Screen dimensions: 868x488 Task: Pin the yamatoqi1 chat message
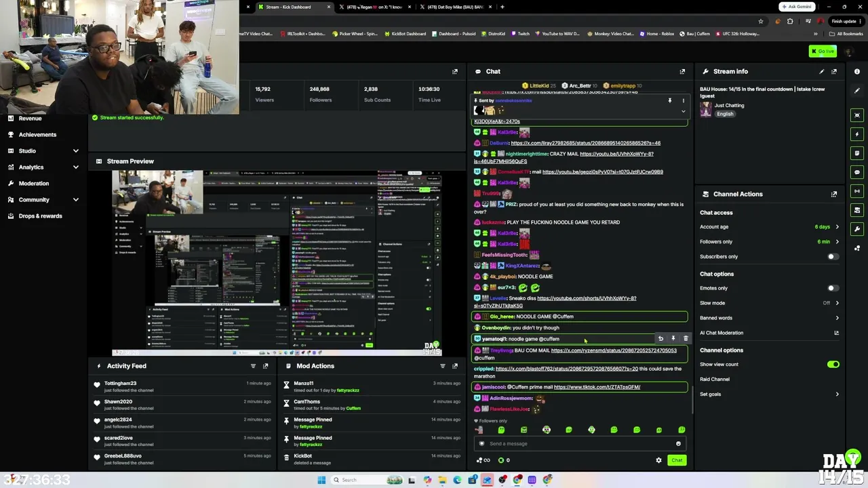point(673,338)
